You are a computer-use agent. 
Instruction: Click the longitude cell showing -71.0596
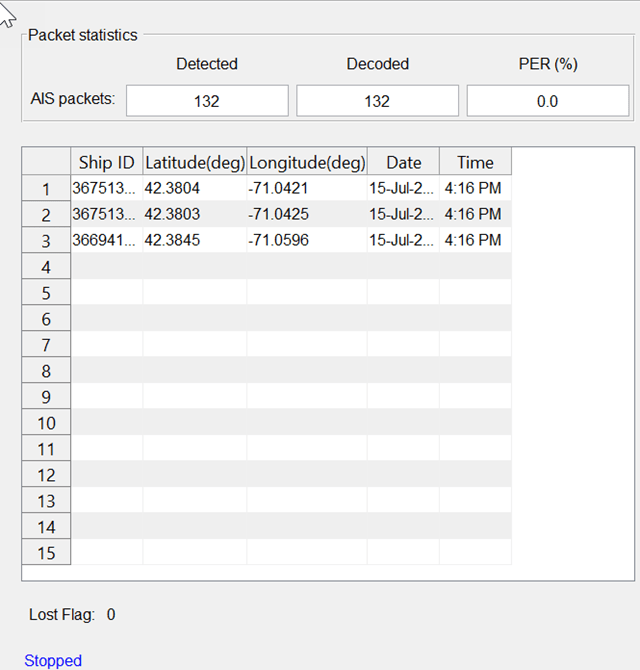pos(307,240)
